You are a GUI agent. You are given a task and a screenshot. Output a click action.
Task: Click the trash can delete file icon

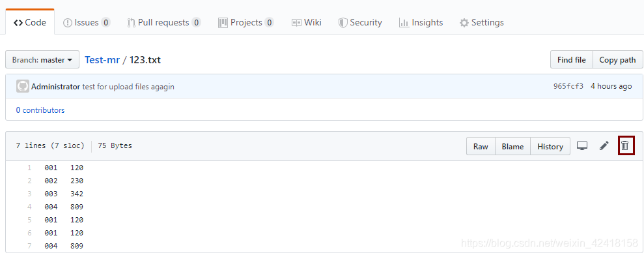pos(624,145)
